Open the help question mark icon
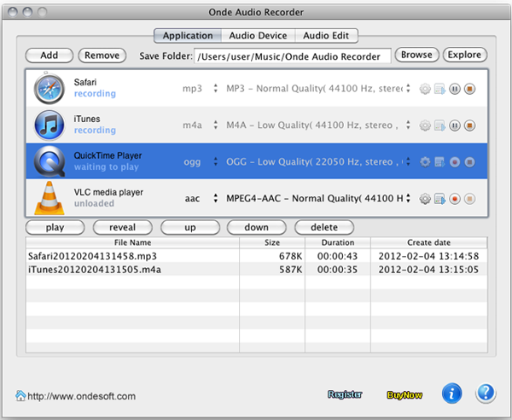 point(486,394)
